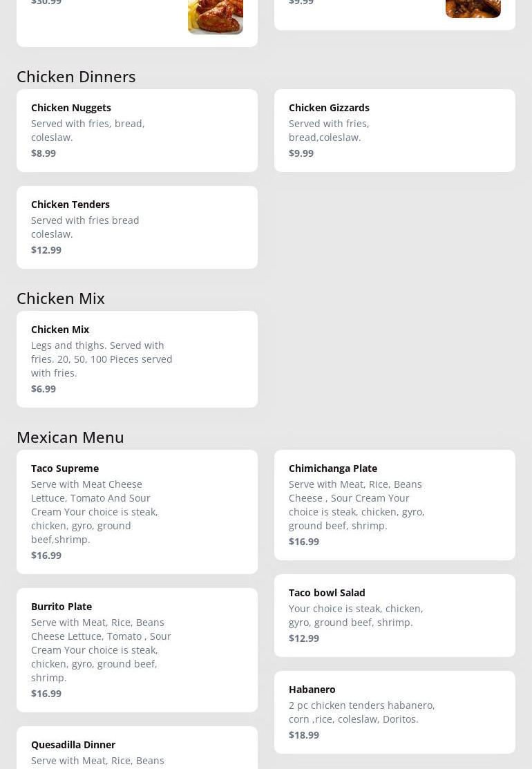Screen dimensions: 532x769
Task: Select the Chicken Gizzards dinner card
Action: [x=394, y=130]
